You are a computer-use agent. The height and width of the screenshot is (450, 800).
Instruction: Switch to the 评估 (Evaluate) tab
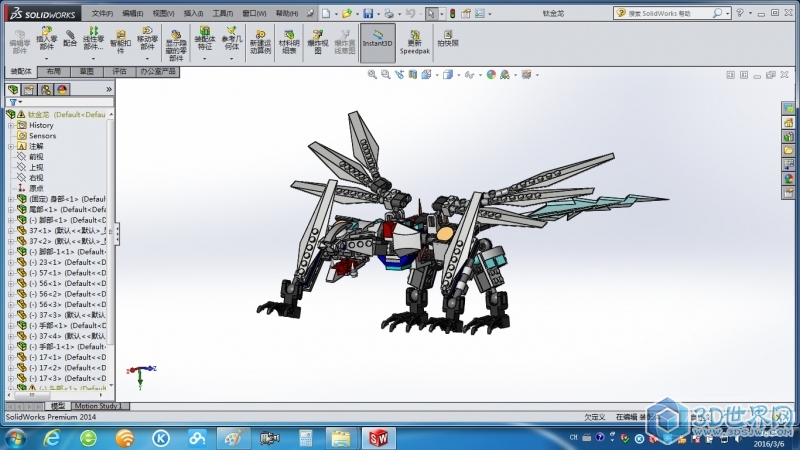point(119,72)
